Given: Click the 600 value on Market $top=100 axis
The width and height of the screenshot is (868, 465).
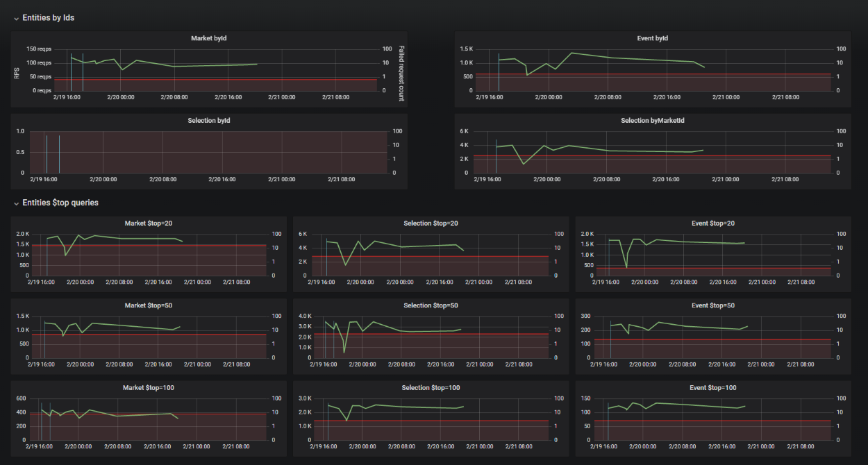Looking at the screenshot, I should (20, 398).
